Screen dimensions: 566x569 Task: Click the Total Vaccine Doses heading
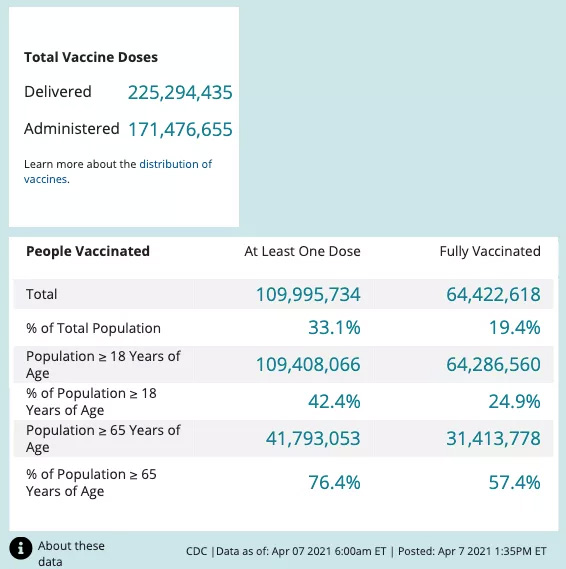coord(91,57)
